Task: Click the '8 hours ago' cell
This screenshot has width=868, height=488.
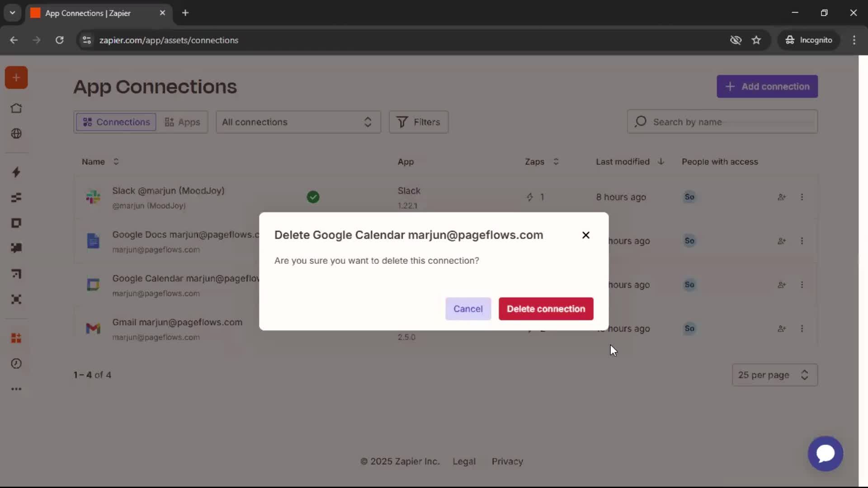Action: (x=621, y=197)
